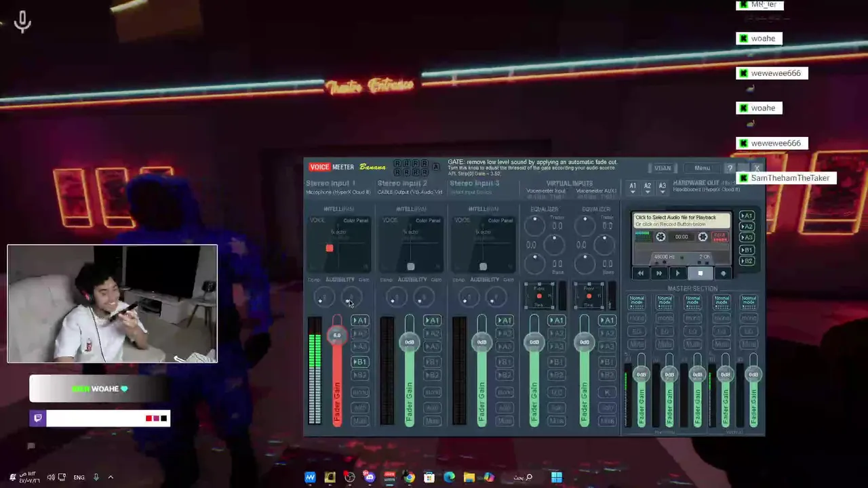Open Google Chrome from the taskbar
The height and width of the screenshot is (488, 868).
pos(410,477)
